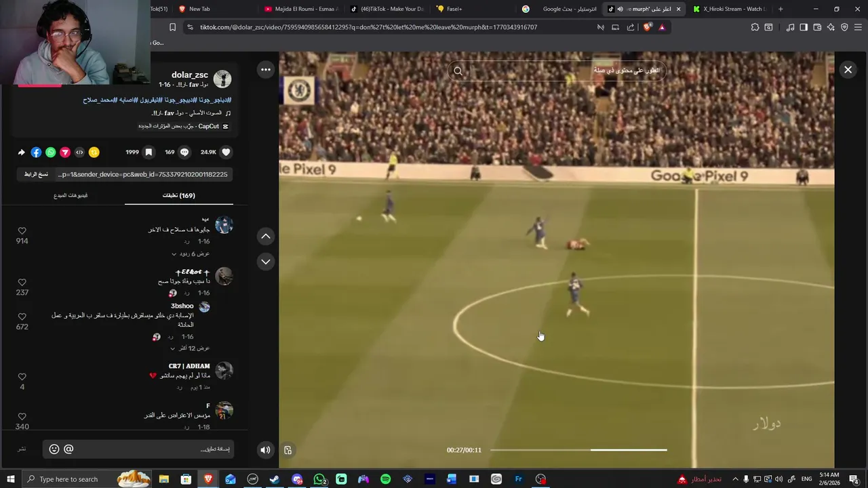Go to next video with down arrow
The width and height of the screenshot is (868, 488).
[266, 262]
